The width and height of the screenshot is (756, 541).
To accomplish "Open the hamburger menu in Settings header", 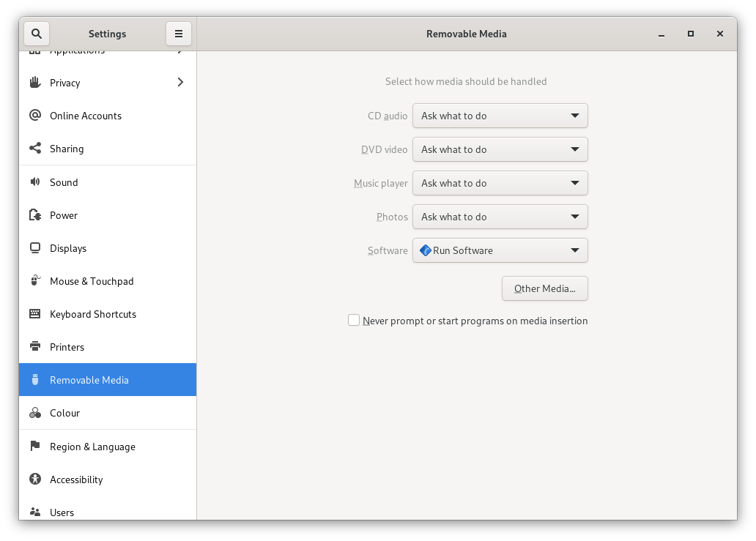I will point(178,34).
